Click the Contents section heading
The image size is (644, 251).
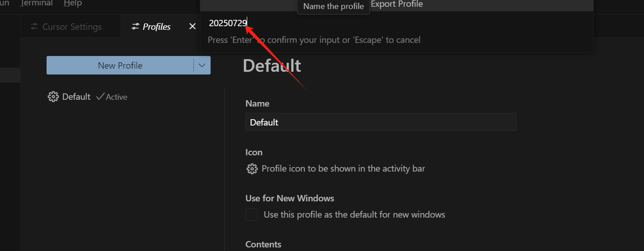(263, 244)
